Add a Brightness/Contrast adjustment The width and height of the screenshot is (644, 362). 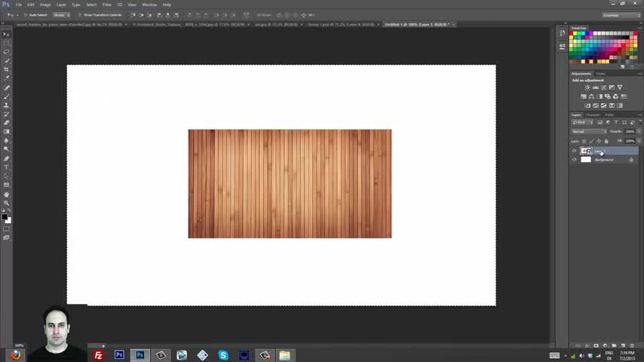[x=587, y=87]
